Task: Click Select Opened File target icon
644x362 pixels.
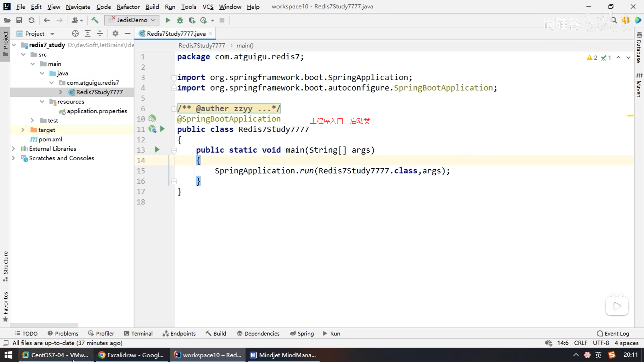Action: (x=75, y=34)
